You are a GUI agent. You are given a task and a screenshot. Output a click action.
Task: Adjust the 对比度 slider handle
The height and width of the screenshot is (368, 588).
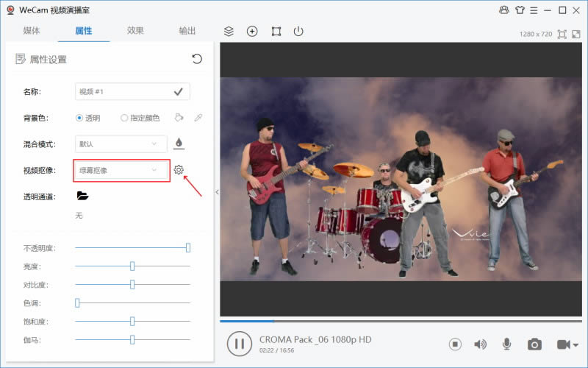132,285
